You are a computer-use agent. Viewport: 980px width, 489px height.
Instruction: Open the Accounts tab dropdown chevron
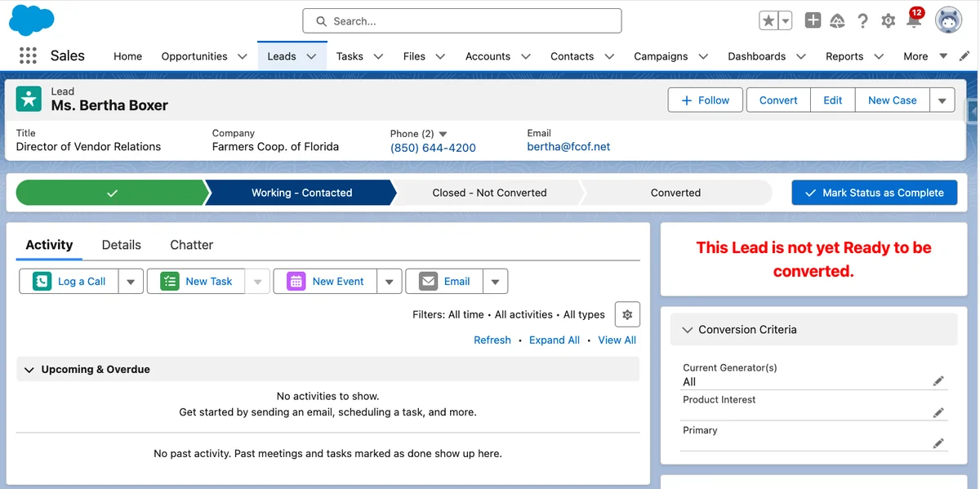click(x=525, y=56)
